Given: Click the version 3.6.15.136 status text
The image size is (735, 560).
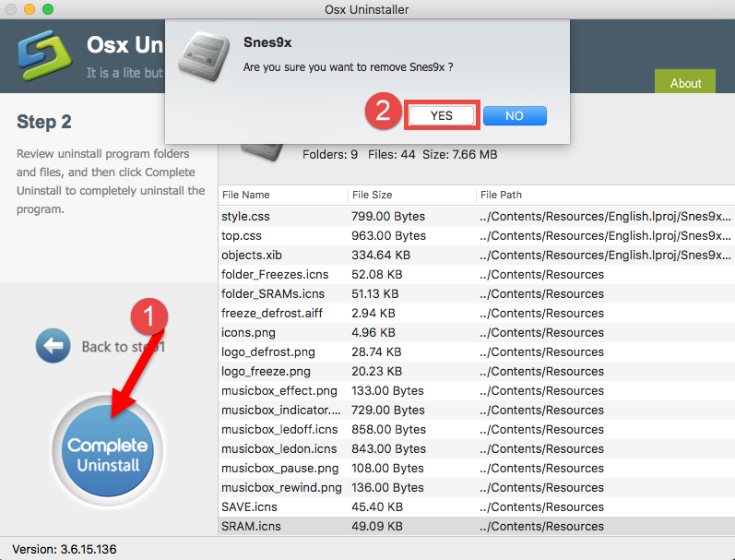Looking at the screenshot, I should [x=65, y=549].
